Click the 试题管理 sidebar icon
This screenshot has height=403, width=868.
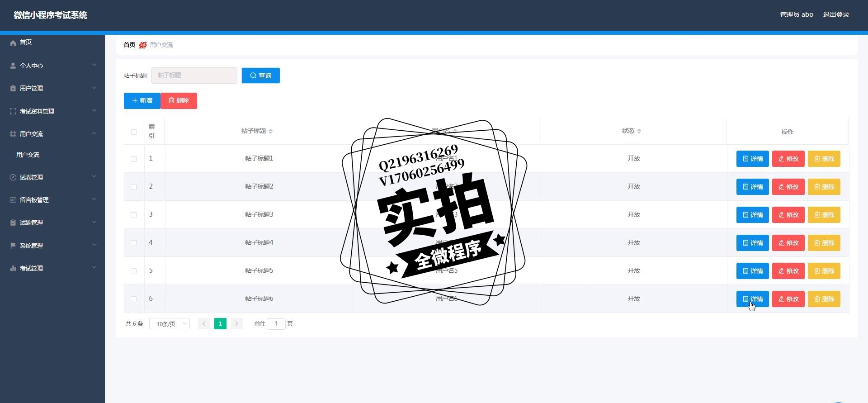pyautogui.click(x=13, y=223)
